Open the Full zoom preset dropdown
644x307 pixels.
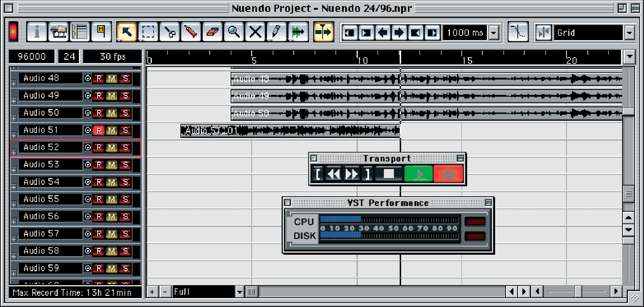(239, 292)
